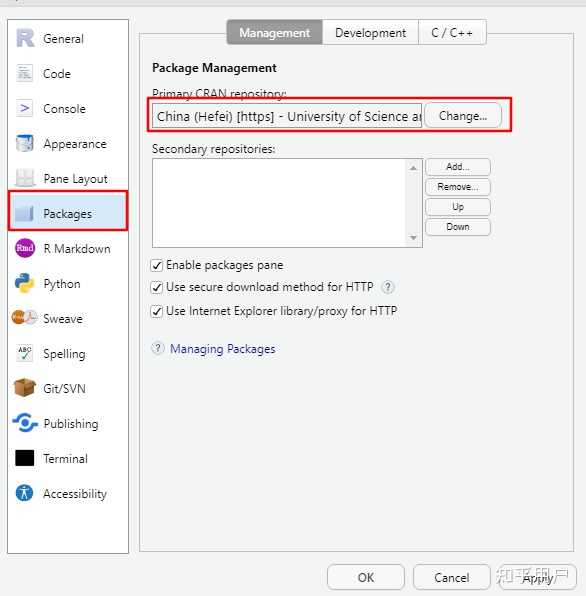
Task: Click Primary CRAN repository text field
Action: pyautogui.click(x=287, y=116)
